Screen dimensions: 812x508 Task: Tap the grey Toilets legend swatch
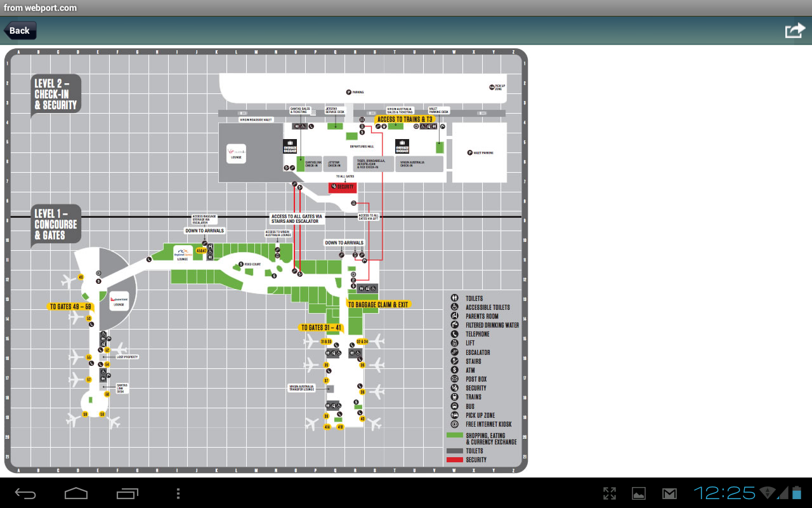(x=455, y=450)
